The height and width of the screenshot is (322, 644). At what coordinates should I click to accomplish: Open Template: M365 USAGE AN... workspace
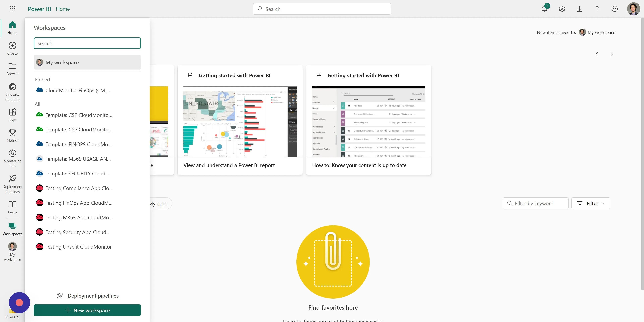pyautogui.click(x=87, y=159)
